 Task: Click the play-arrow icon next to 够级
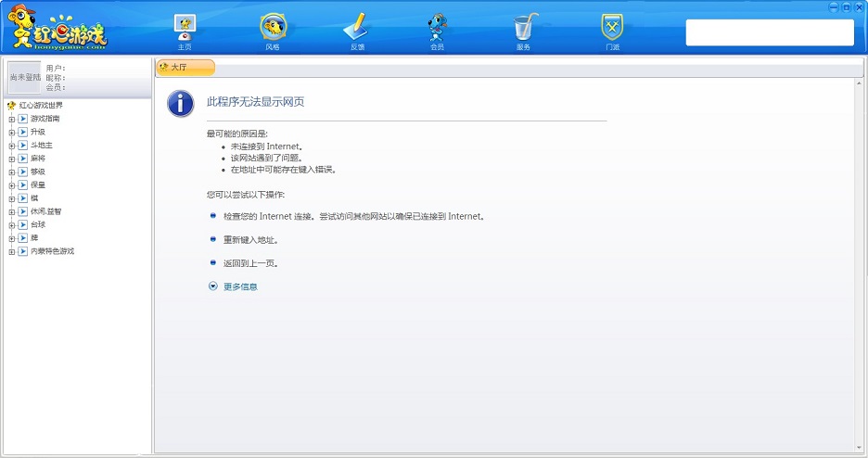(x=22, y=172)
